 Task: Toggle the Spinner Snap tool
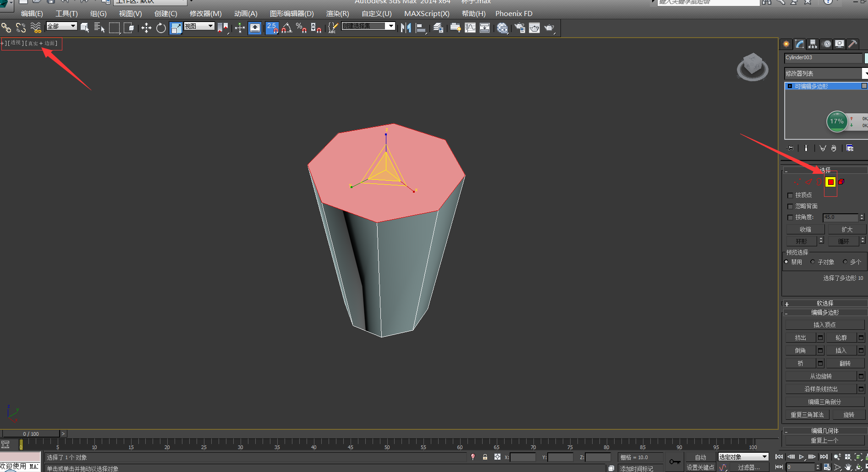pyautogui.click(x=316, y=28)
